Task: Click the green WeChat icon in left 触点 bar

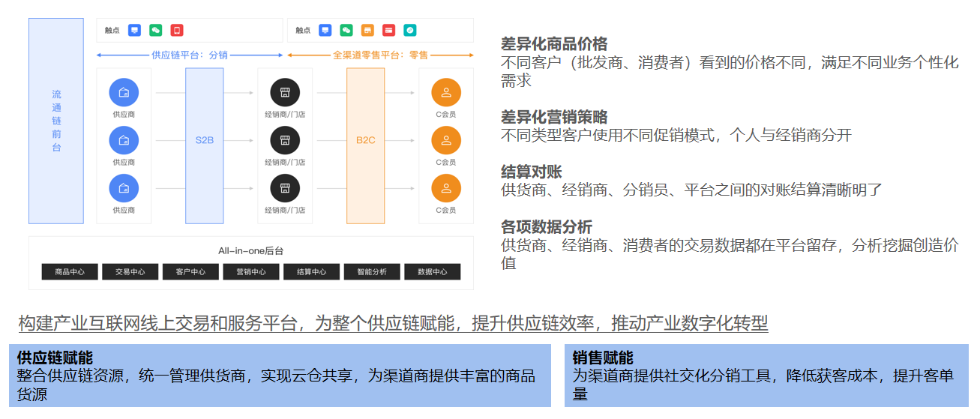Action: click(156, 31)
